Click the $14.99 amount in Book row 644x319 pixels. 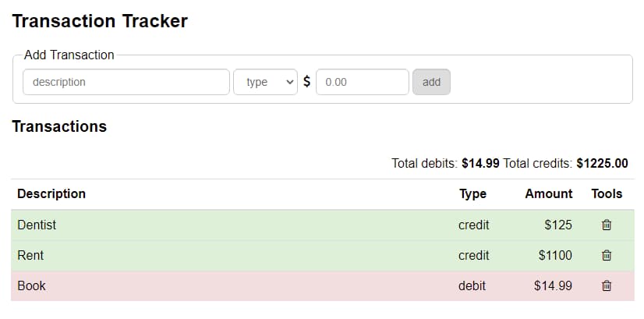click(553, 286)
